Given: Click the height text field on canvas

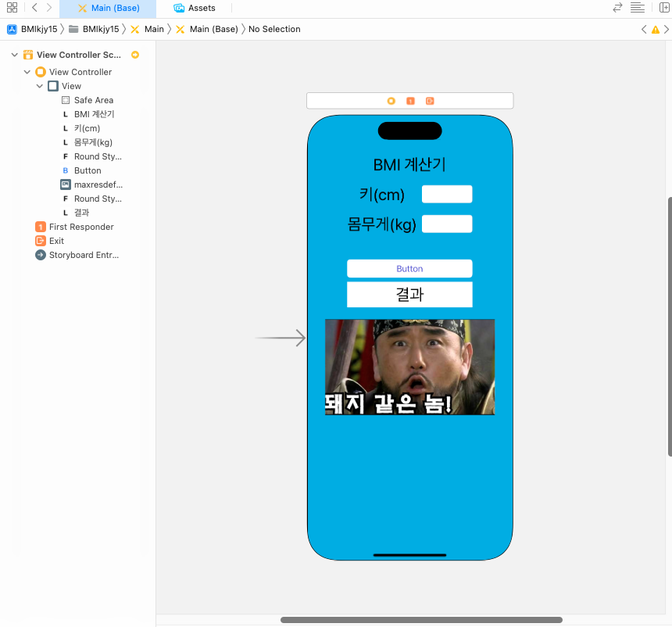Looking at the screenshot, I should point(447,194).
